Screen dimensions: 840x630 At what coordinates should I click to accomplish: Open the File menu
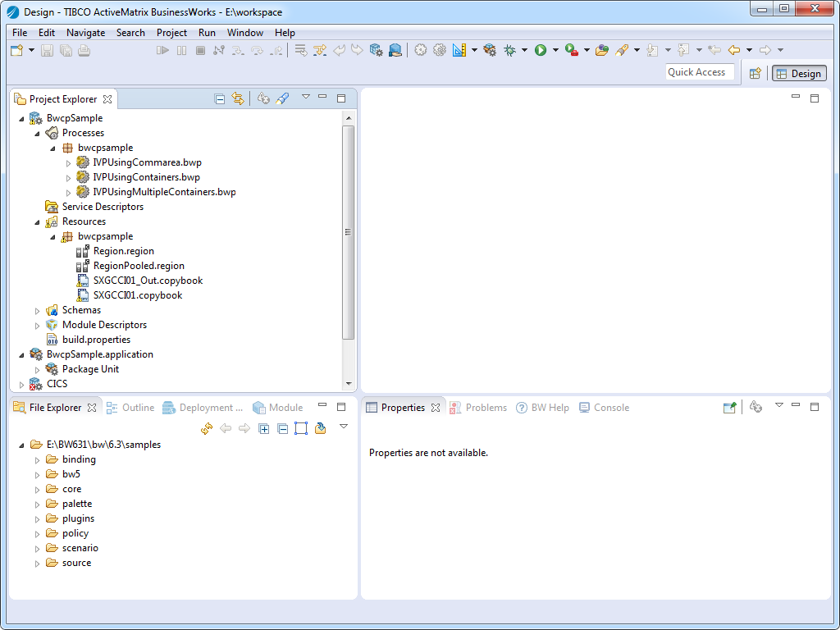click(20, 33)
